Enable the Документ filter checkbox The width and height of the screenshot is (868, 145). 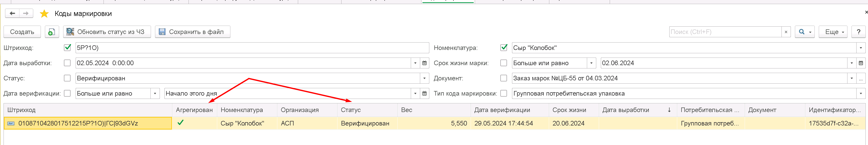[503, 78]
